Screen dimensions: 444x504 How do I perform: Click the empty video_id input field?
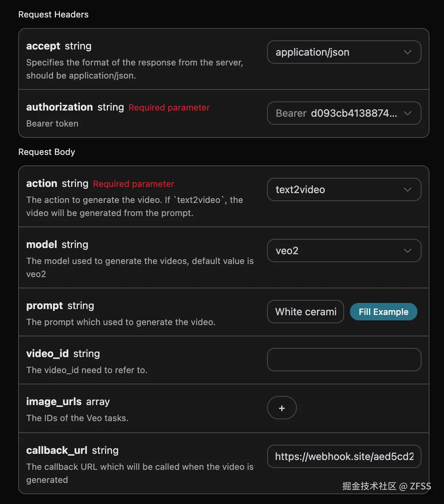[344, 360]
